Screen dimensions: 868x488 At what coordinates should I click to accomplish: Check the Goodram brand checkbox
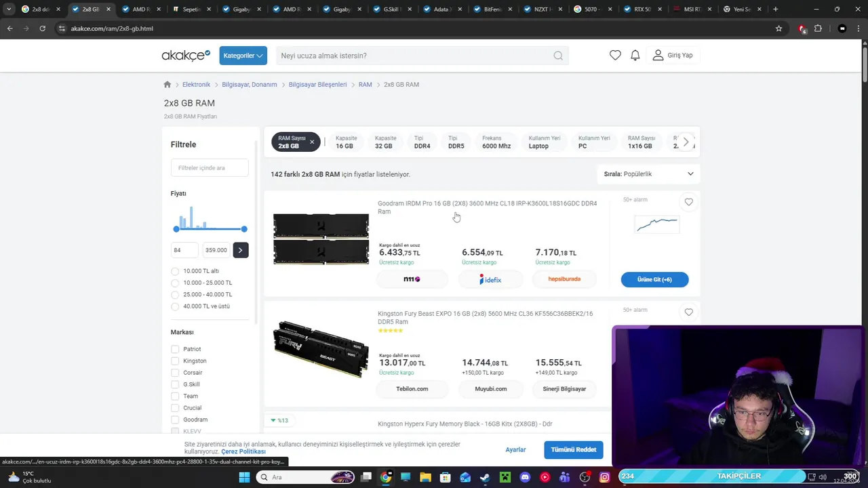pyautogui.click(x=175, y=420)
